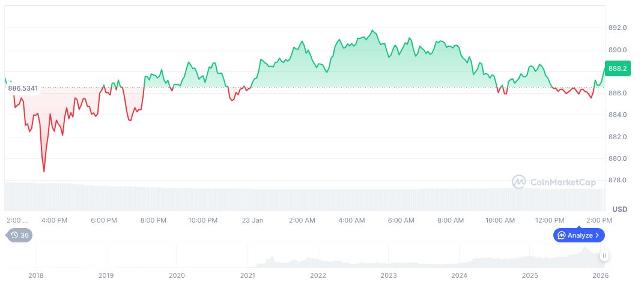Click the 878.0 price axis label
Screen dimensions: 644x282
pyautogui.click(x=618, y=180)
